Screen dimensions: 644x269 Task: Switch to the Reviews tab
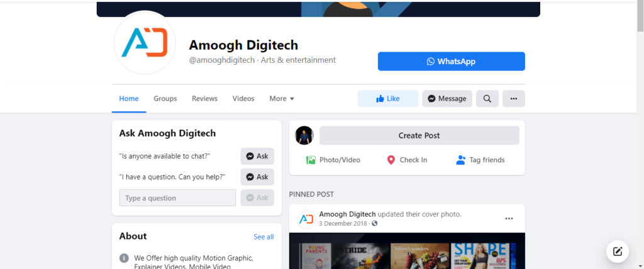pos(204,99)
